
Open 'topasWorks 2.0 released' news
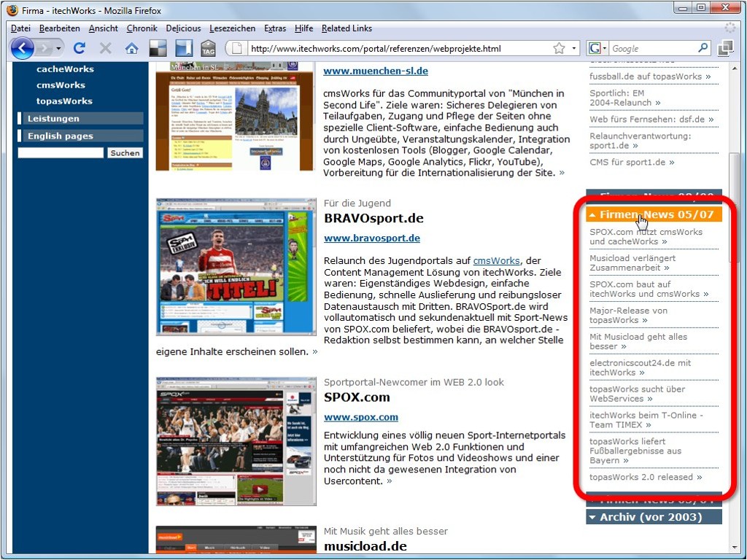click(646, 477)
